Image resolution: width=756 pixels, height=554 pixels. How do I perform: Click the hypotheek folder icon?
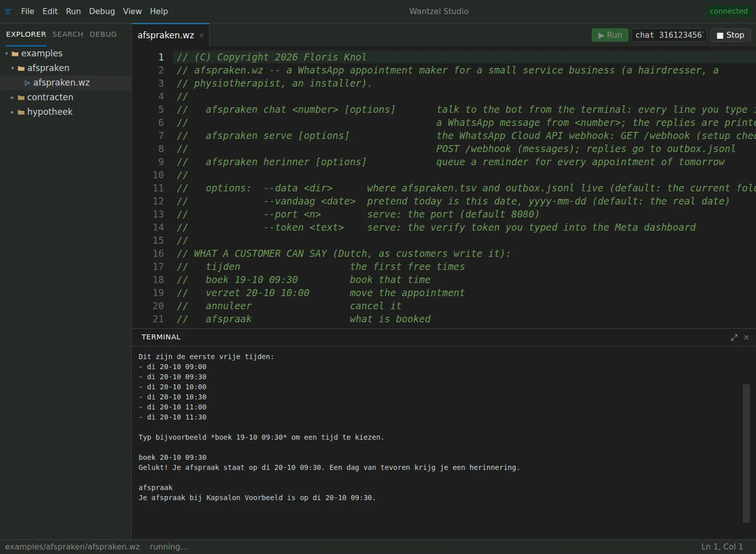coord(21,112)
